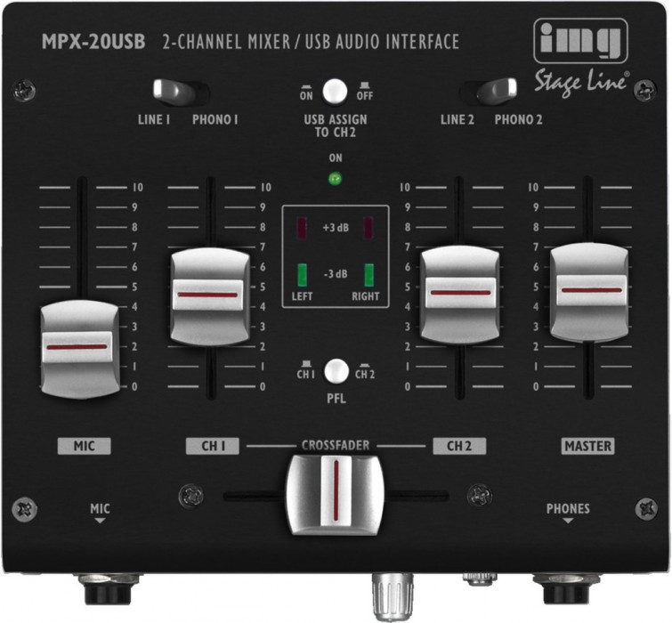Click the top-left panel screw
The width and height of the screenshot is (672, 623).
[x=24, y=91]
